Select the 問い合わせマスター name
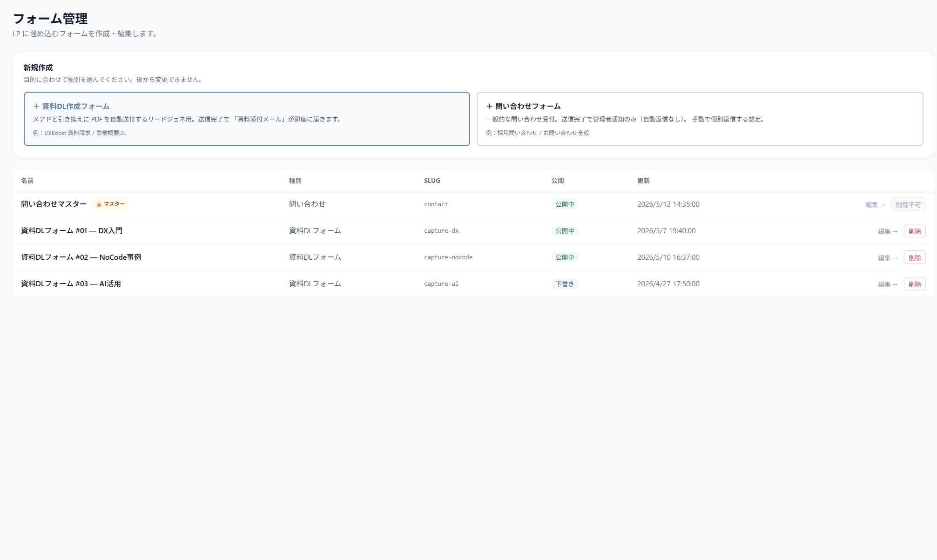Screen dimensions: 937x560 coord(54,204)
